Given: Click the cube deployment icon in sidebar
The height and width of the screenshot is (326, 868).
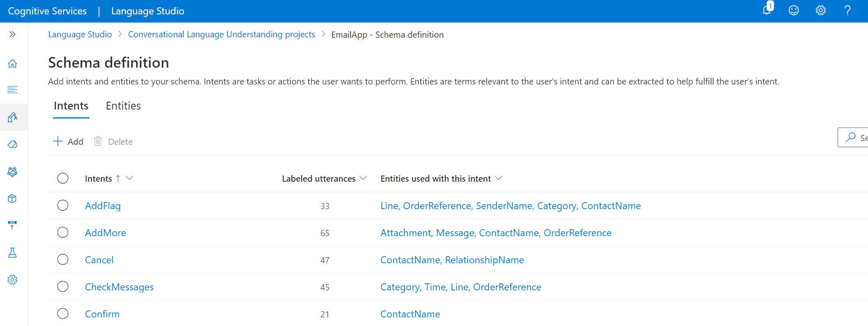Looking at the screenshot, I should (12, 198).
